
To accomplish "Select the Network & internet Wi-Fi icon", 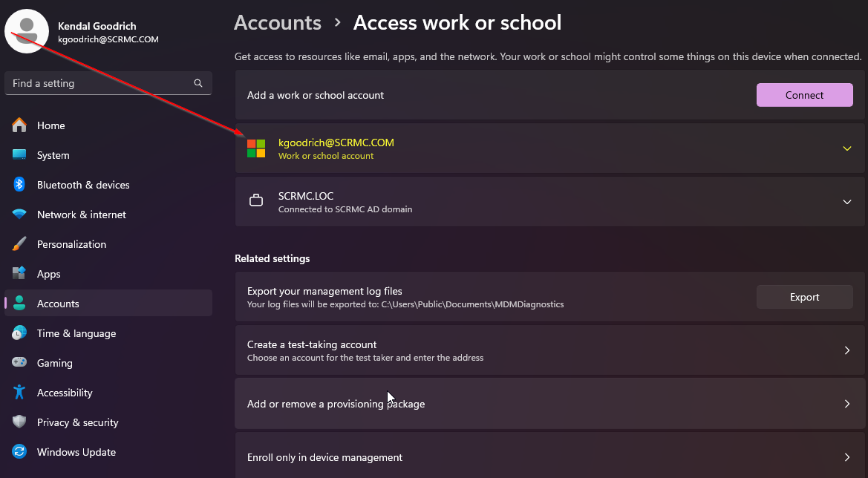I will click(x=20, y=215).
